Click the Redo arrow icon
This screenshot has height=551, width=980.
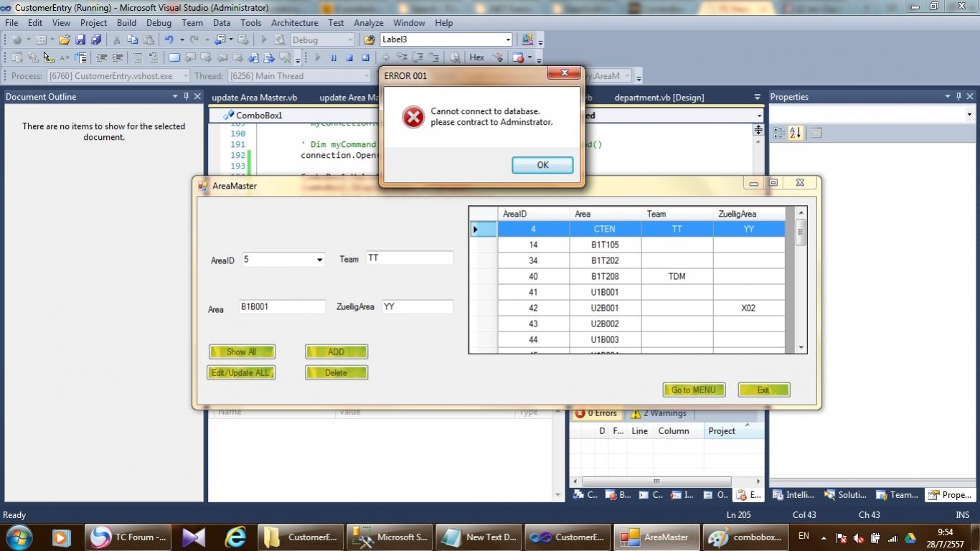pyautogui.click(x=194, y=40)
